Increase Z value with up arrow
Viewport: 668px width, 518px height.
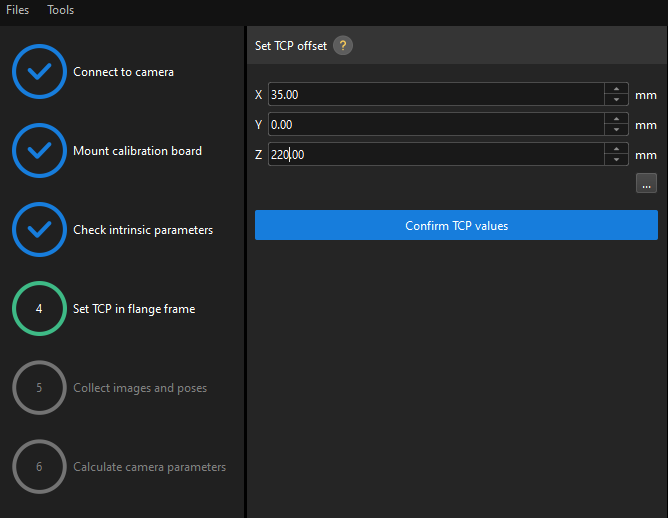pyautogui.click(x=616, y=149)
